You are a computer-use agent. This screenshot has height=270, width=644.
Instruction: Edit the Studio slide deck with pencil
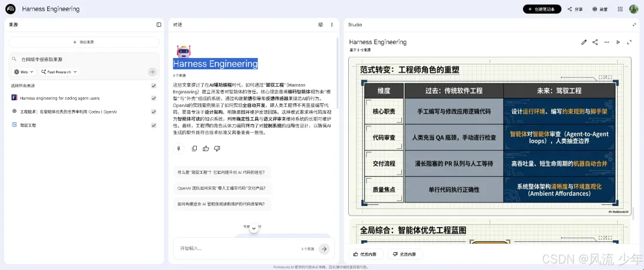pyautogui.click(x=584, y=42)
